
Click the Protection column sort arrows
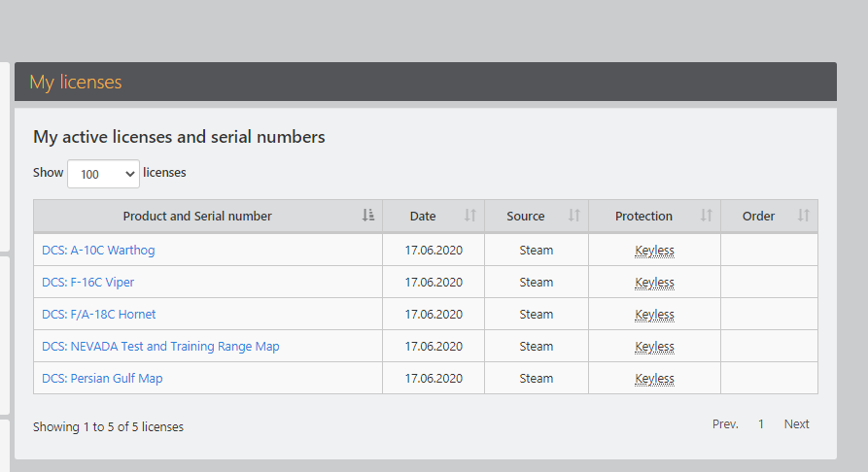point(706,216)
